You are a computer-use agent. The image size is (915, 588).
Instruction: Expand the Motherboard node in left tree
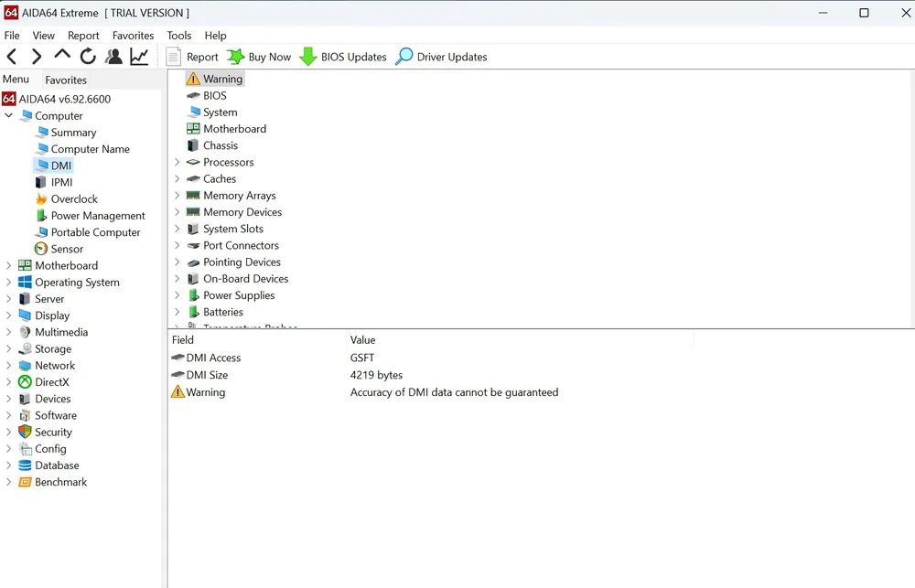[x=9, y=265]
